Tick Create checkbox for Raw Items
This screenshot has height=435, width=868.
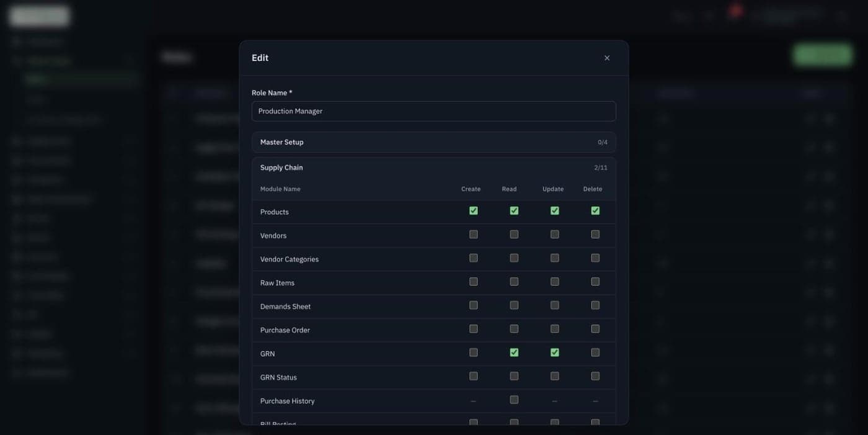point(474,282)
